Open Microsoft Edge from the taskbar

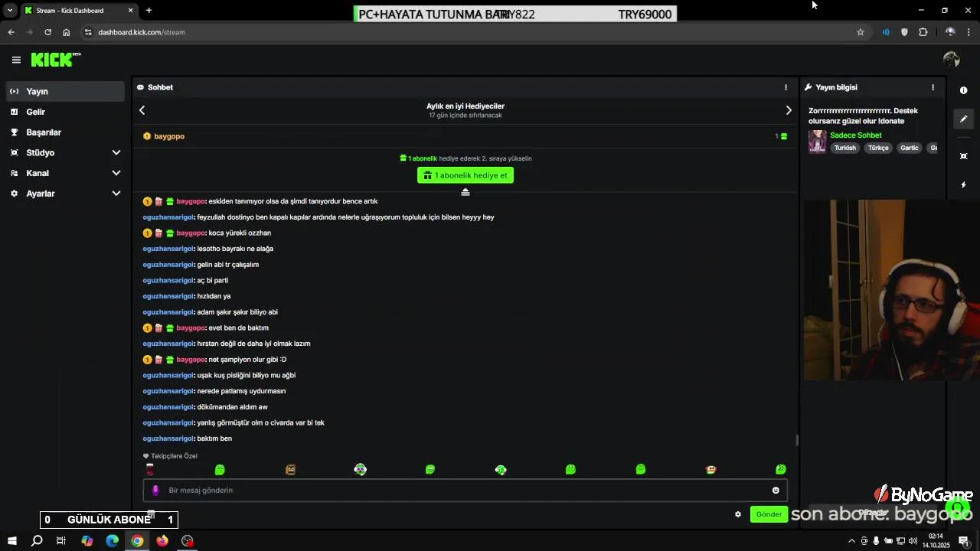[112, 540]
